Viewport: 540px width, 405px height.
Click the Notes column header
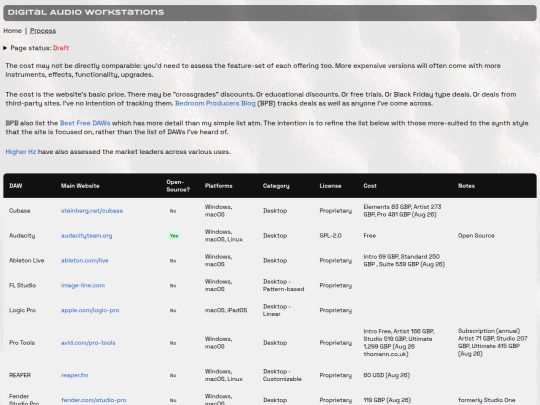[x=466, y=186]
